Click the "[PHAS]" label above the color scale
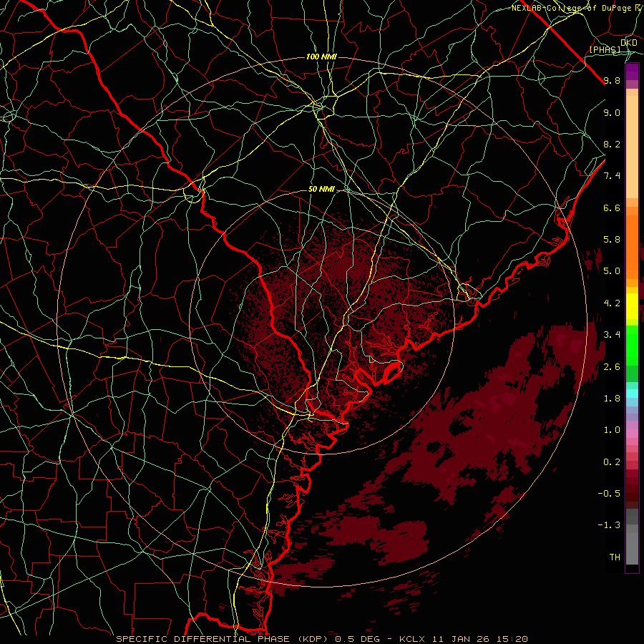 [x=605, y=50]
